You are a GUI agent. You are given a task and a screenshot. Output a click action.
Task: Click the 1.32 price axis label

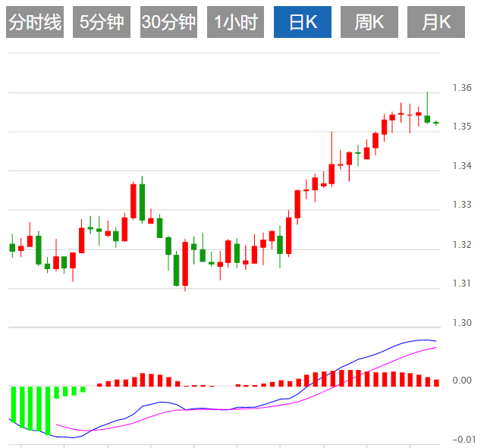pos(462,245)
